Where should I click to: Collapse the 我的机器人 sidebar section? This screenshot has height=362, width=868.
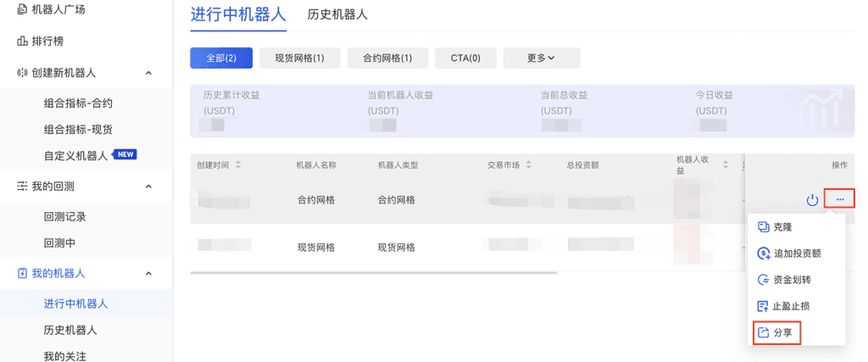pyautogui.click(x=148, y=274)
